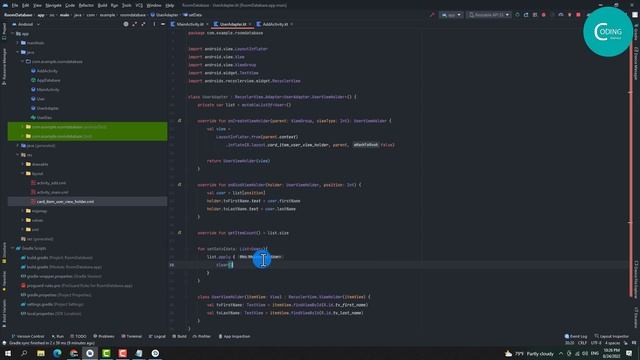640x360 pixels.
Task: Click the weather widget on the taskbar
Action: pyautogui.click(x=529, y=353)
